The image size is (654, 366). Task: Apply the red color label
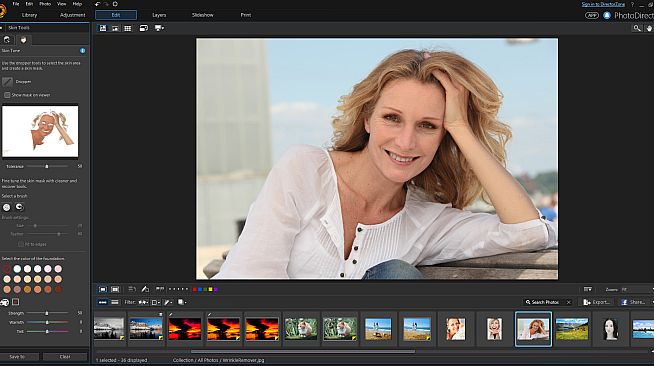(x=195, y=289)
